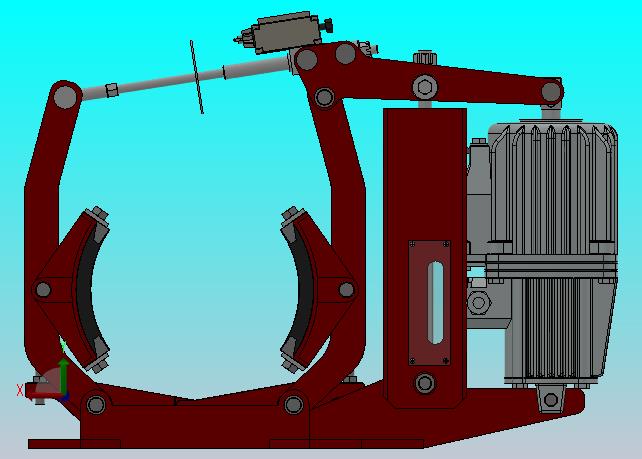Image resolution: width=642 pixels, height=459 pixels.
Task: Select the left dark brake lining pad
Action: click(x=88, y=289)
